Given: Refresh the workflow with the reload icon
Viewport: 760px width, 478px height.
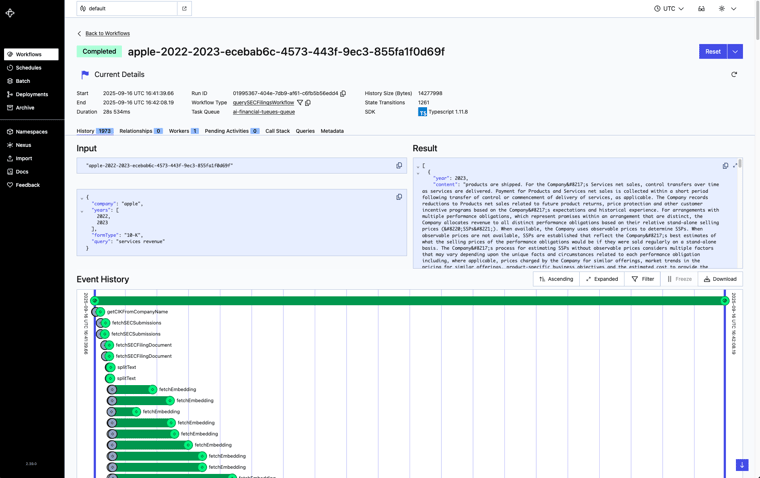Looking at the screenshot, I should click(734, 75).
